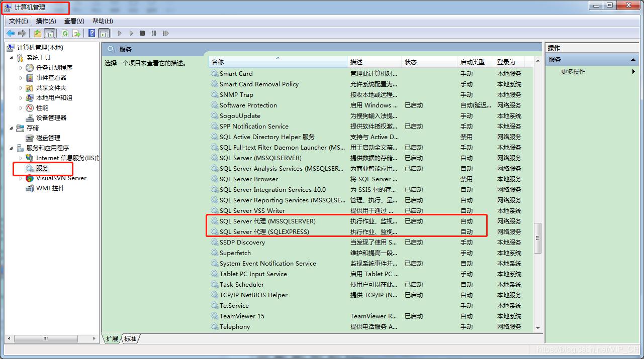The image size is (644, 359).
Task: Click the Stop Service square icon
Action: (x=142, y=33)
